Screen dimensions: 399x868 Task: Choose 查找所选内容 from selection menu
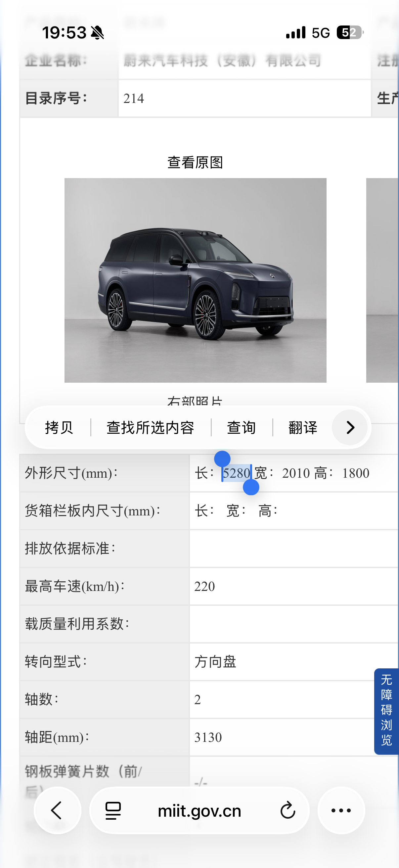(151, 428)
